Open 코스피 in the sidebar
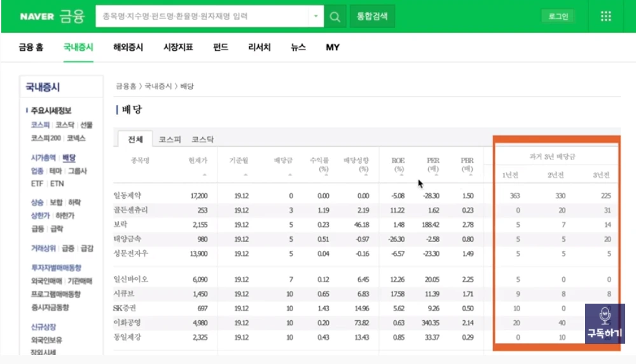The height and width of the screenshot is (364, 636). pyautogui.click(x=40, y=125)
